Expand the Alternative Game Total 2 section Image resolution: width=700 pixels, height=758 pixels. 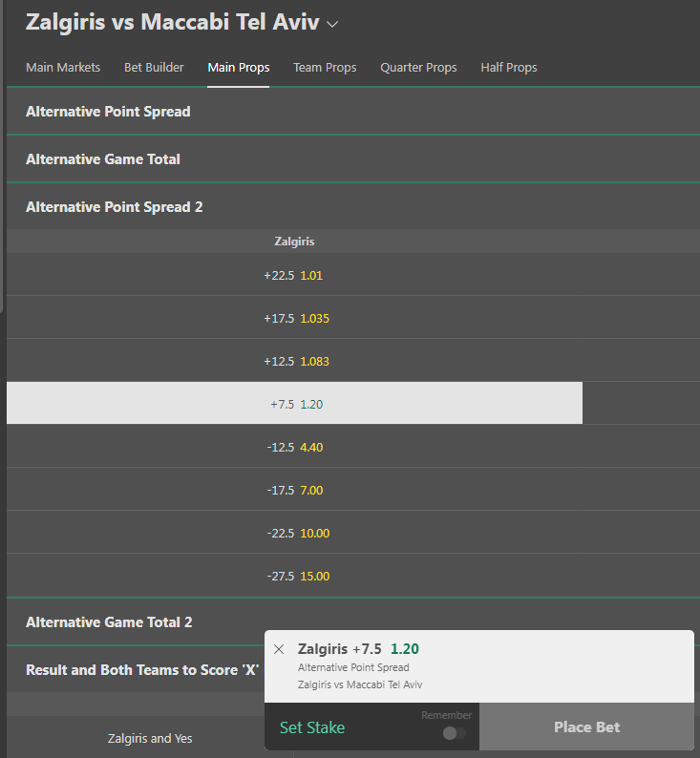[109, 622]
